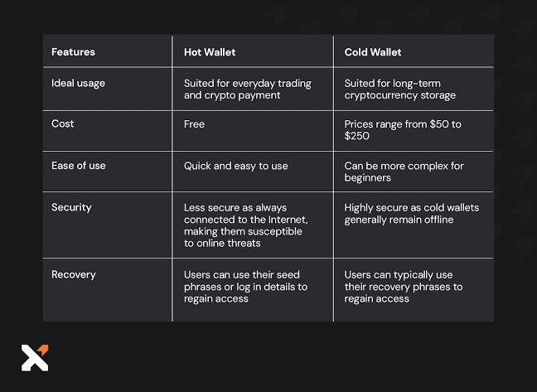Click the orange arrow on the logo
Screen dimensions: 537x392
point(43,350)
